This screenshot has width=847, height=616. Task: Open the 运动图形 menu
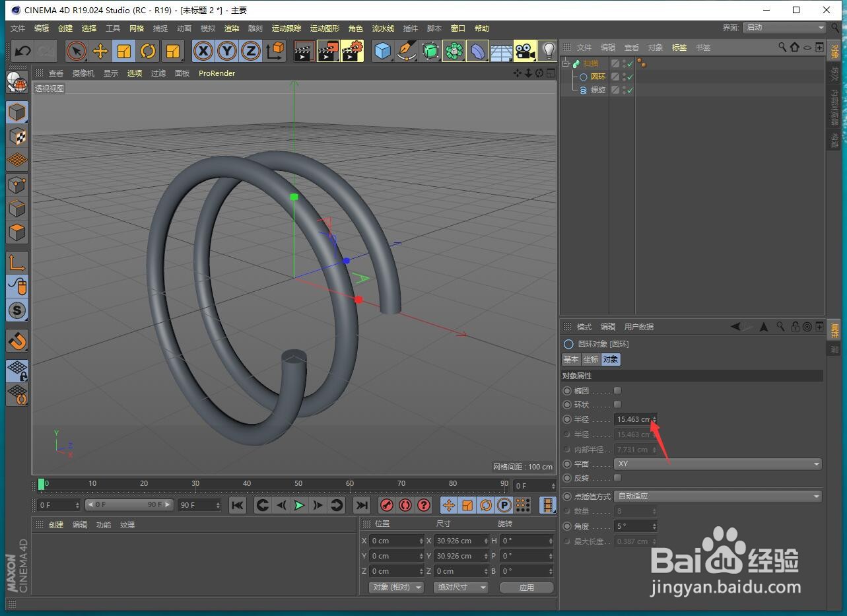click(x=325, y=28)
